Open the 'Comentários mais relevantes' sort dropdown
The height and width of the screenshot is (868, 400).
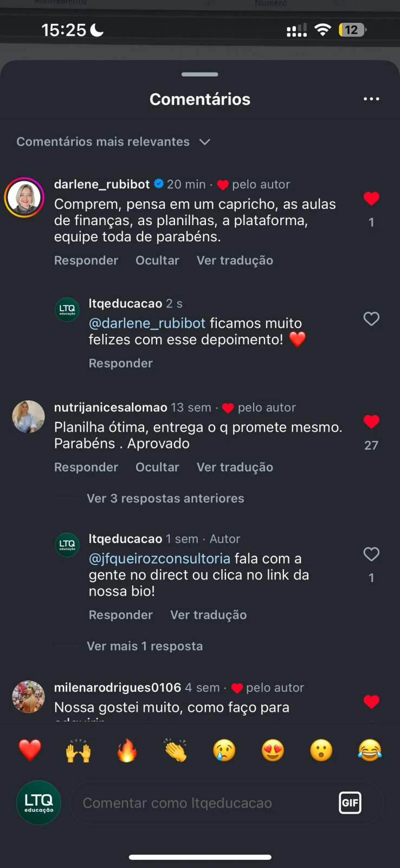coord(113,142)
